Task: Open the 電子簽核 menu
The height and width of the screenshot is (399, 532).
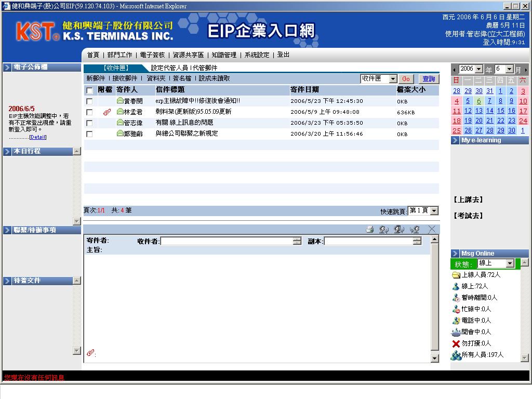Action: (152, 55)
